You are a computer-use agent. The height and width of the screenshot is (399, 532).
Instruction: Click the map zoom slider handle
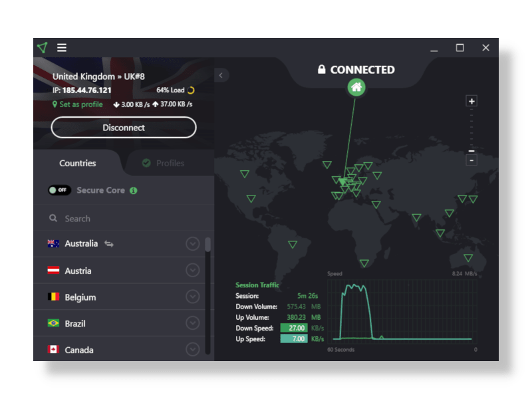tap(471, 151)
